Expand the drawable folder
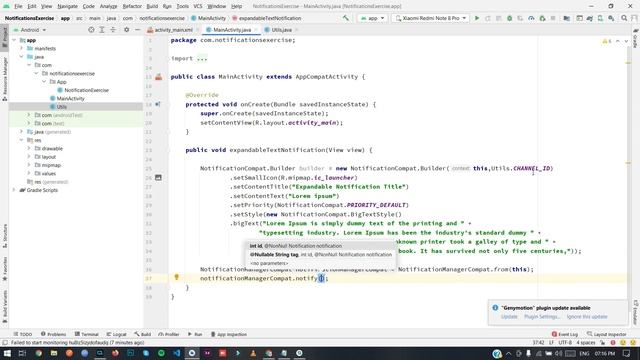This screenshot has height=360, width=640. click(x=29, y=148)
